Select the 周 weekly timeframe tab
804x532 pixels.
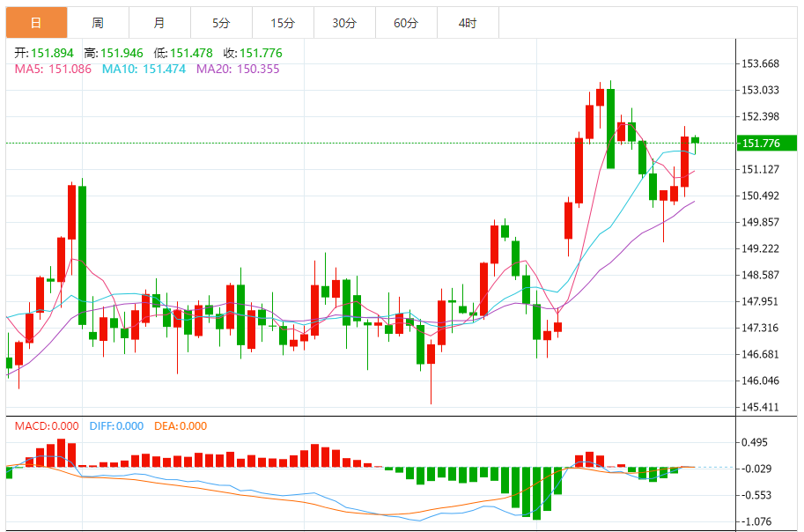[97, 23]
